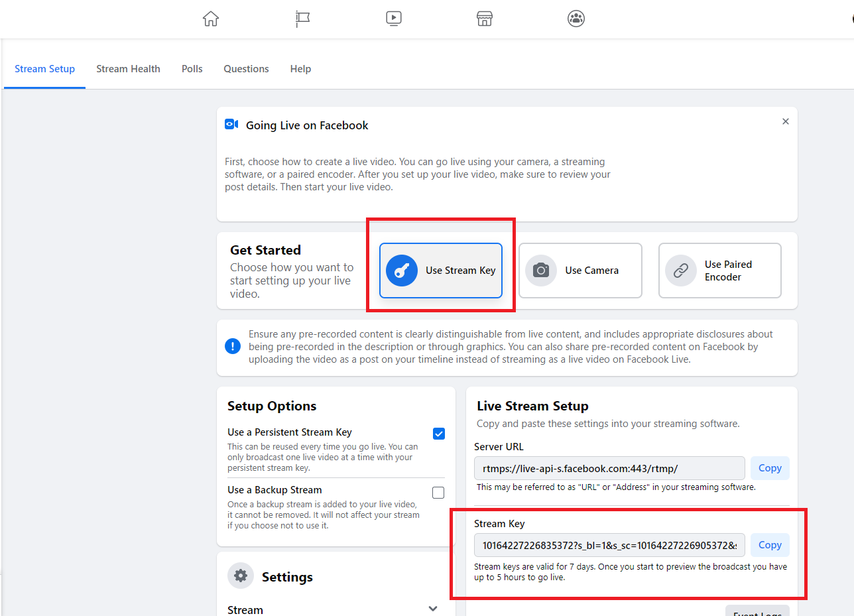Click the Live Stream Setup heading
854x616 pixels.
532,406
